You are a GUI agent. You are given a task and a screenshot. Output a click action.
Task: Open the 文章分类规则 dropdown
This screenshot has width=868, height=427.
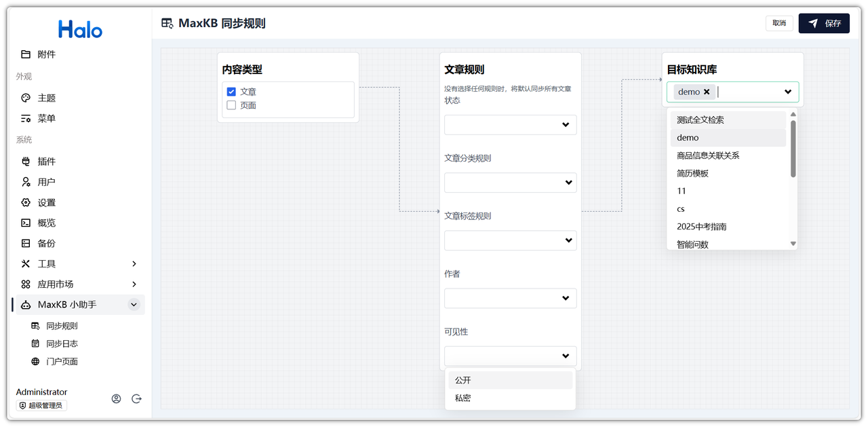coord(510,183)
